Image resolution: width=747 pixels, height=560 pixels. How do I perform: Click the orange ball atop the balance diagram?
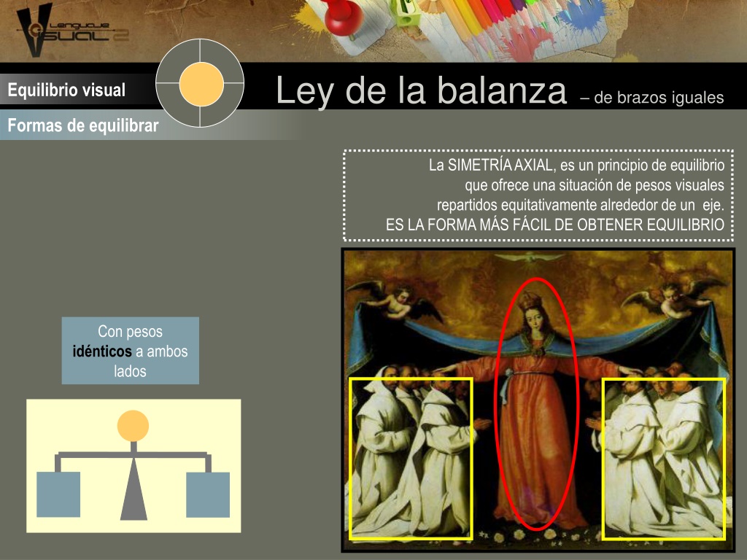[x=133, y=426]
